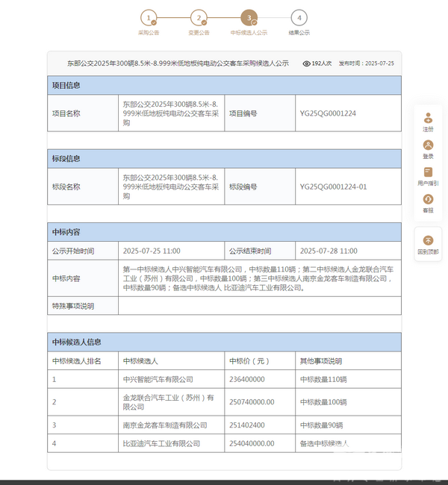
Task: Click 比亚迪汽车工业有限公司 in candidate table
Action: click(x=161, y=443)
